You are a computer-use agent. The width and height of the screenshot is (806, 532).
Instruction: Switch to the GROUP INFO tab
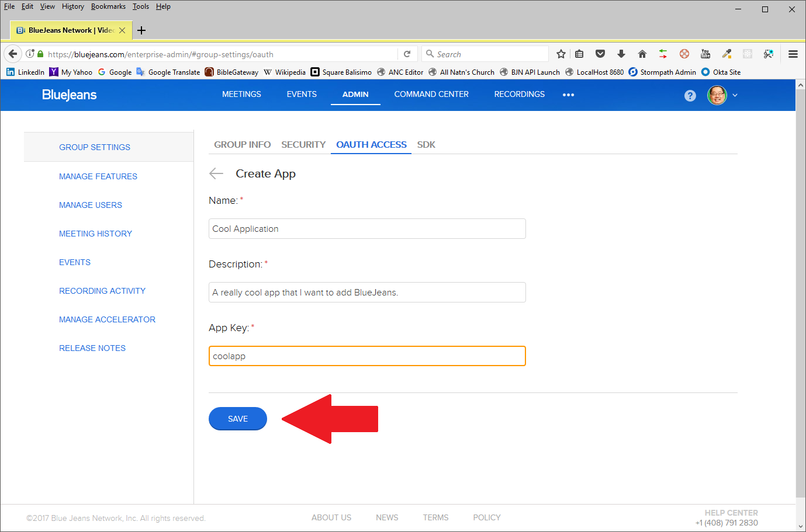(x=242, y=144)
